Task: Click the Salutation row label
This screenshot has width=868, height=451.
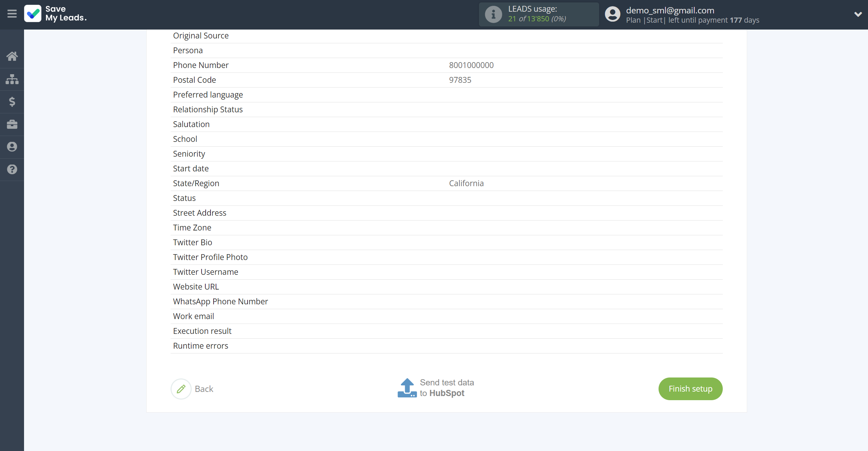Action: [x=191, y=124]
